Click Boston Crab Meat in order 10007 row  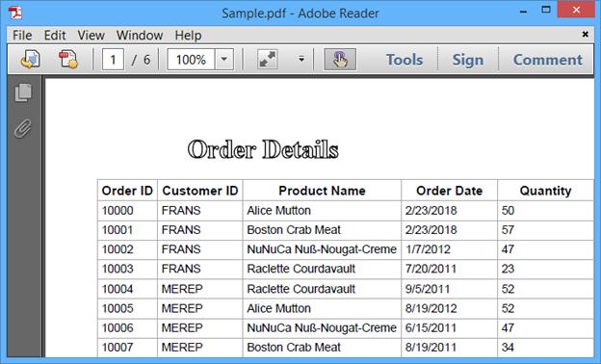click(294, 348)
